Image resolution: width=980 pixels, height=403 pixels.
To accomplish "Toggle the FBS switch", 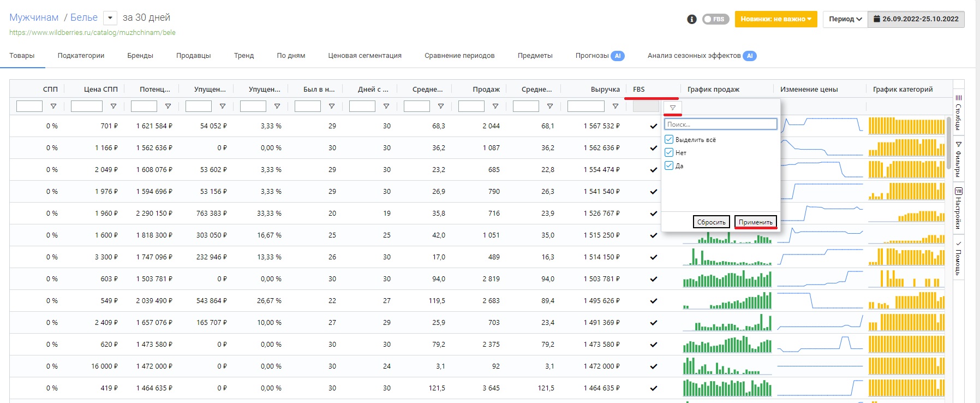I will tap(714, 19).
